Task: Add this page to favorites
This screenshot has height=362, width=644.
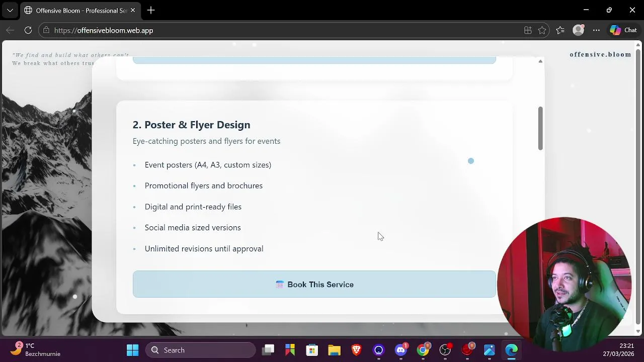Action: point(542,30)
